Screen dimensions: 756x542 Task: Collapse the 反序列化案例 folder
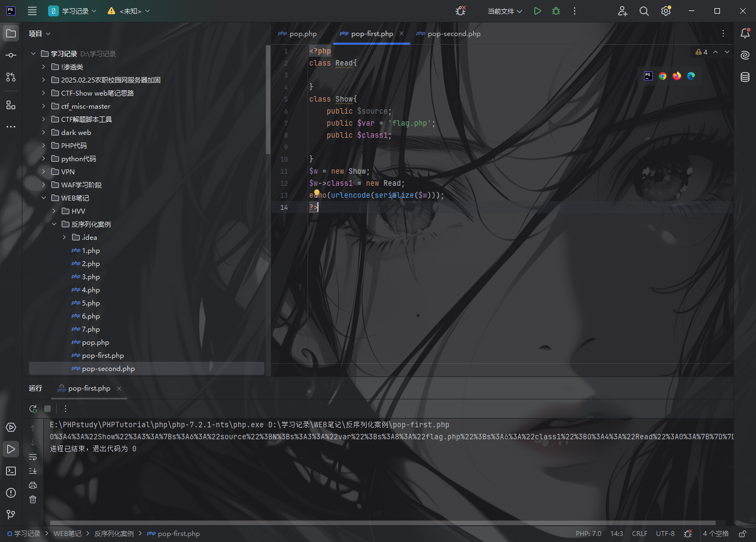54,224
